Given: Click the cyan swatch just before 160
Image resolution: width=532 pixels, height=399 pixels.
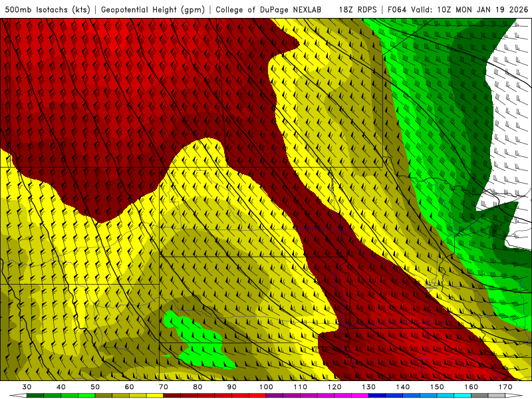Looking at the screenshot, I should [x=462, y=396].
